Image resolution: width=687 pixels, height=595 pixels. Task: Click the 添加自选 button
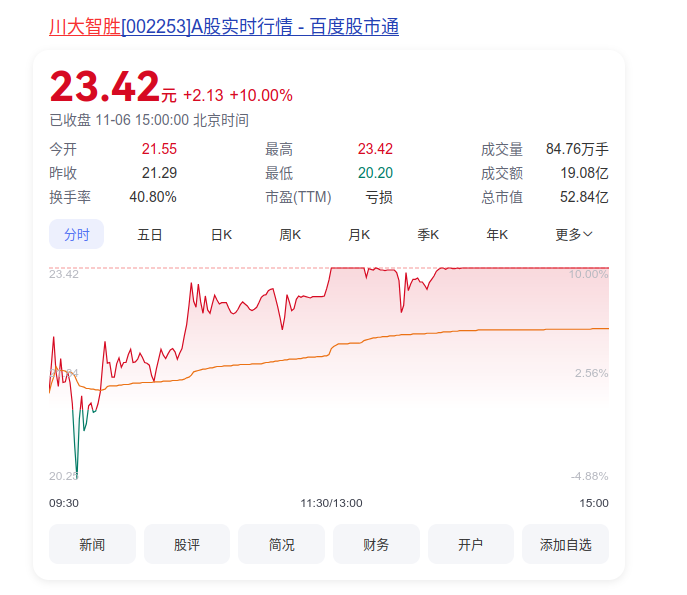[565, 544]
